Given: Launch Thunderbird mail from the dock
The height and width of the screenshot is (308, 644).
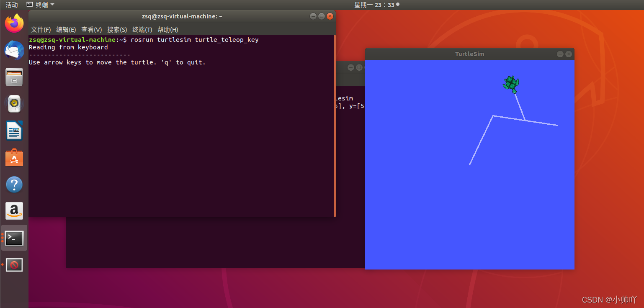Looking at the screenshot, I should pyautogui.click(x=14, y=50).
